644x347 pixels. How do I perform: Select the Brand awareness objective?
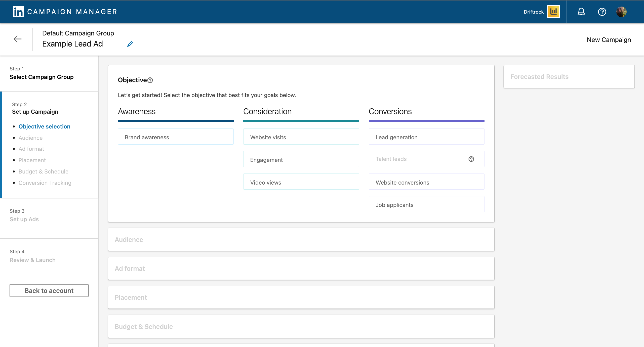click(x=176, y=137)
